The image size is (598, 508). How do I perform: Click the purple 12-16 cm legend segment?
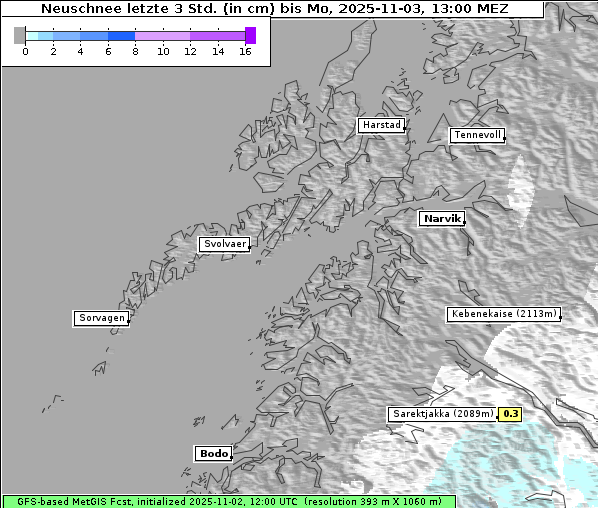[x=217, y=36]
